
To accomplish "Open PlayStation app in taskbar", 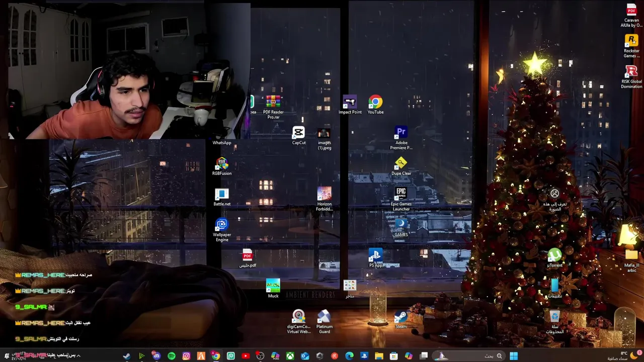I will click(364, 356).
